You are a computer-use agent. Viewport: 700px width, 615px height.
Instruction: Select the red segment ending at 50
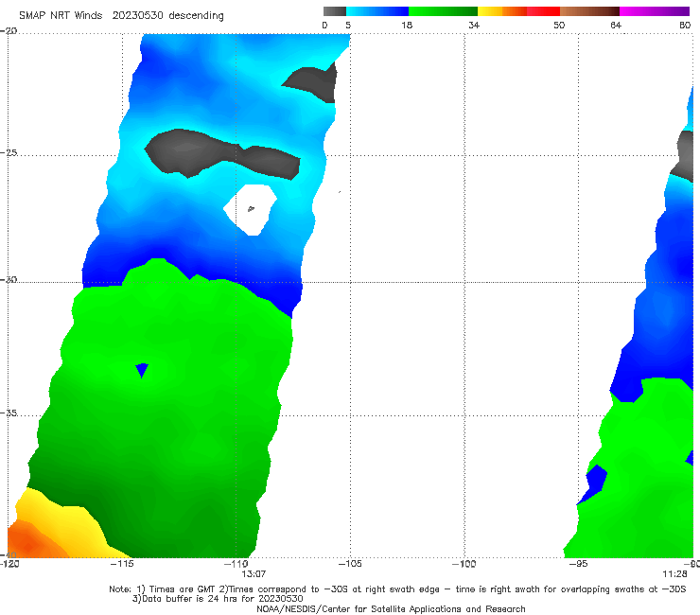[543, 11]
